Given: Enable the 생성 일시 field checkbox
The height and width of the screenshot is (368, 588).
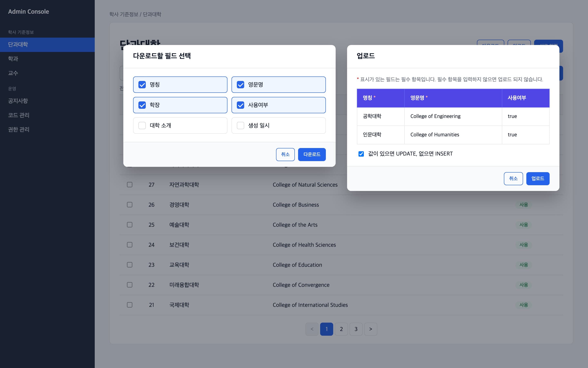Looking at the screenshot, I should tap(241, 126).
